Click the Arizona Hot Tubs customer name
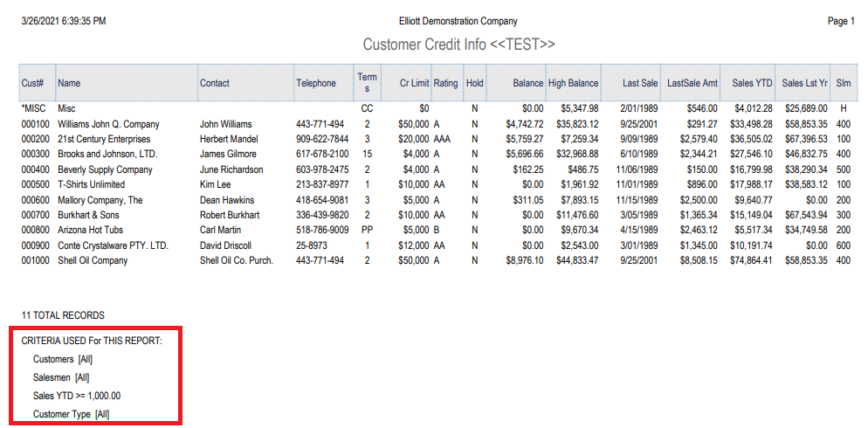 (91, 230)
